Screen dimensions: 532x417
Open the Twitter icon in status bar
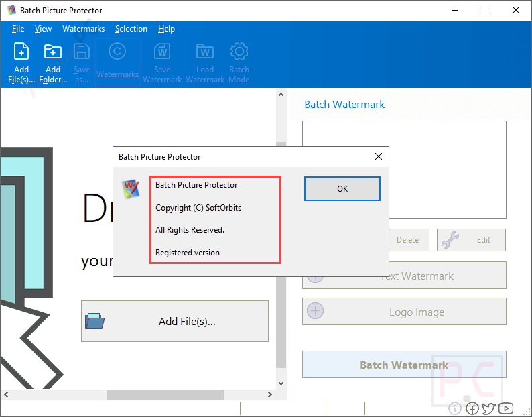(x=489, y=408)
